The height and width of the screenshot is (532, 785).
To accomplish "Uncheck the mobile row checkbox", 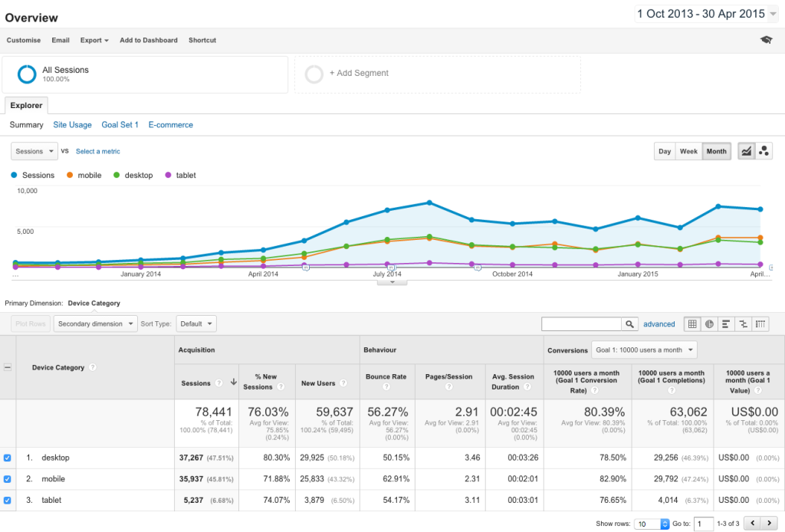I will click(8, 479).
